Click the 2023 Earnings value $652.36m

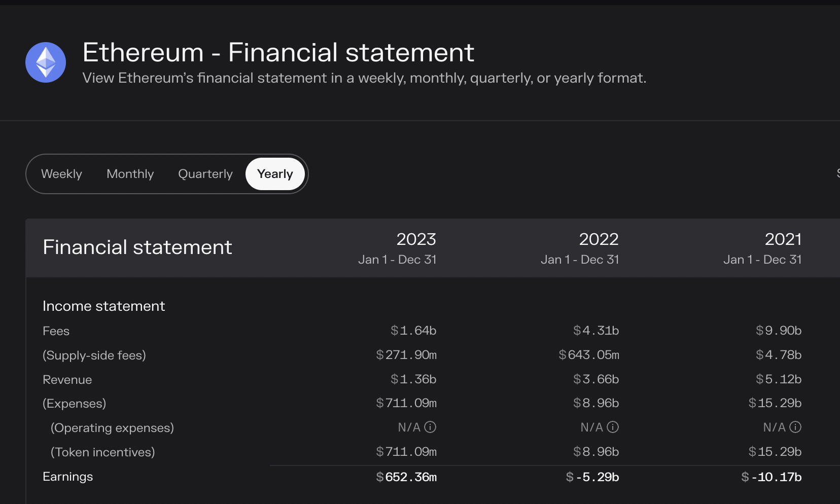pos(406,477)
